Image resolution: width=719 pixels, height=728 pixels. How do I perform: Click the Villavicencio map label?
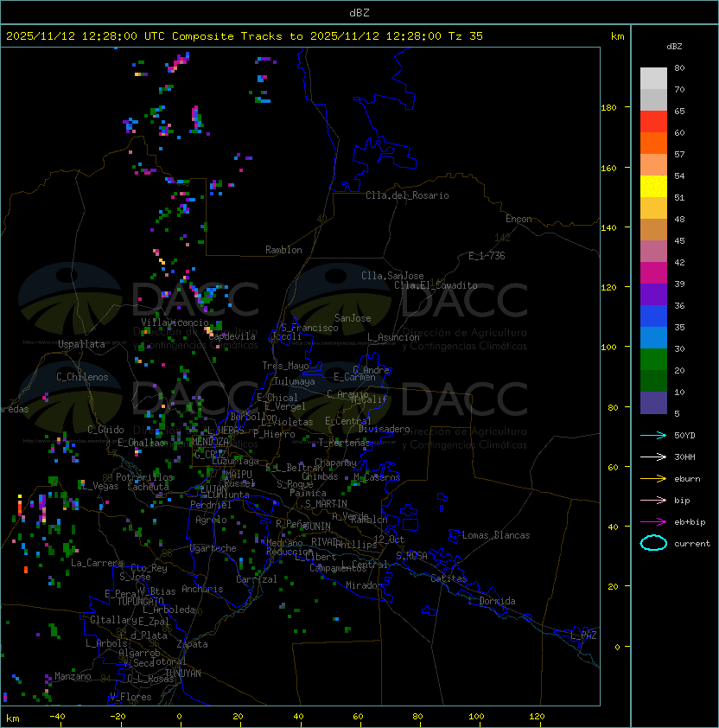click(175, 322)
